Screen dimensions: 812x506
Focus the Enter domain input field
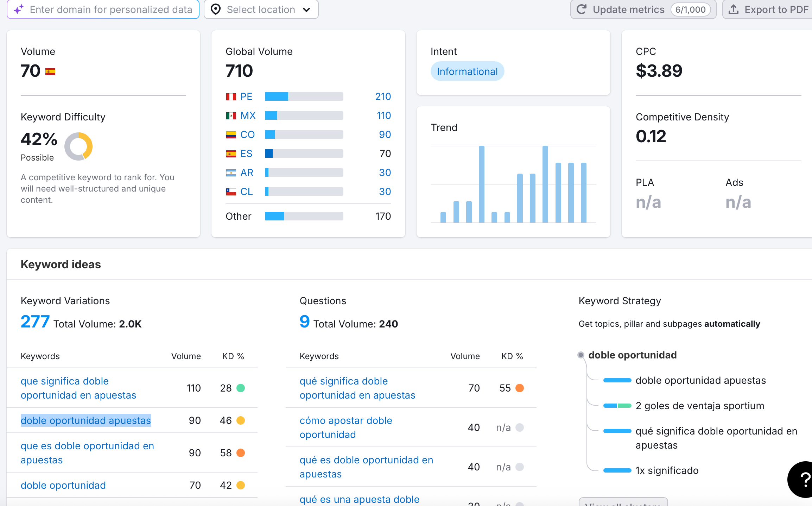click(x=111, y=10)
